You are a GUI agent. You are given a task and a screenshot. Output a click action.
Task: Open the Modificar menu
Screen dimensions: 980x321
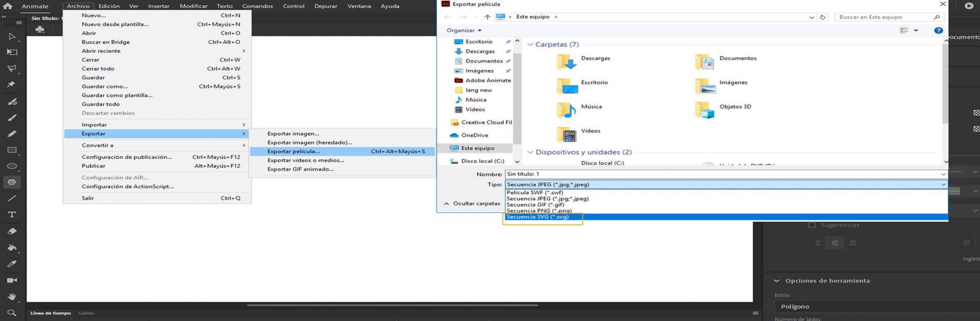tap(193, 6)
